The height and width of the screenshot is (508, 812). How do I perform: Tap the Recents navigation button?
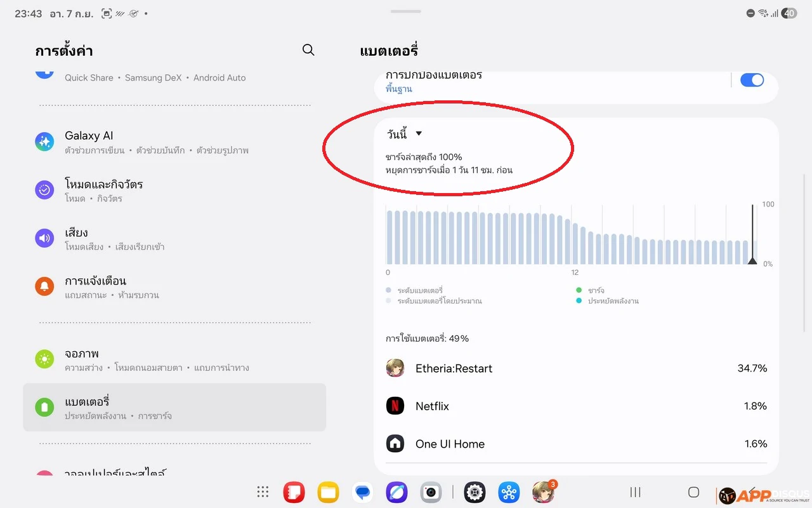pos(635,492)
